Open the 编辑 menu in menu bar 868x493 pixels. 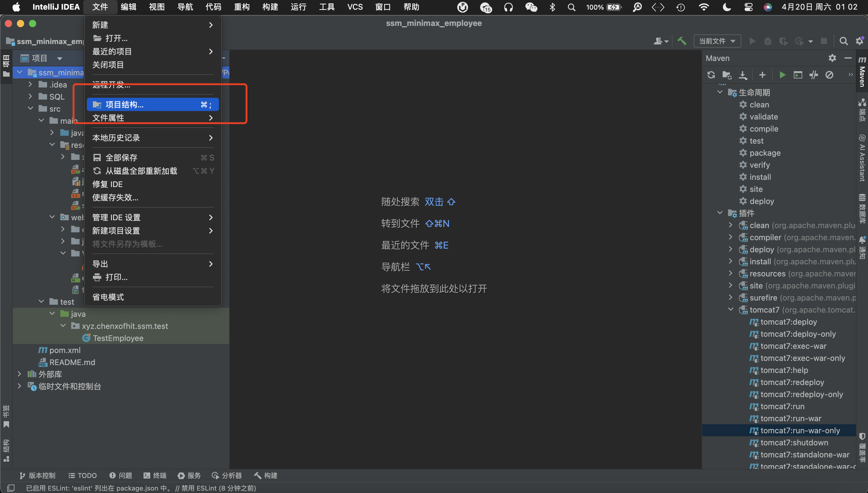pyautogui.click(x=128, y=7)
